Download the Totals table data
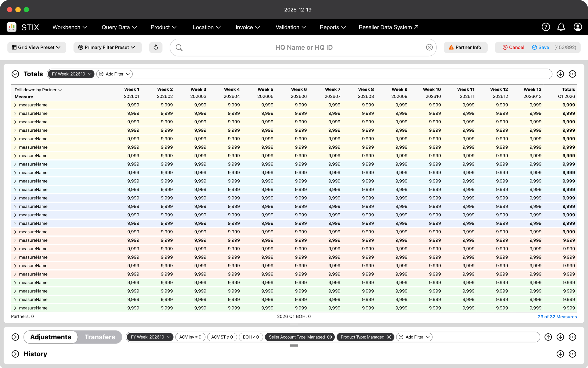Image resolution: width=588 pixels, height=368 pixels. coord(560,74)
